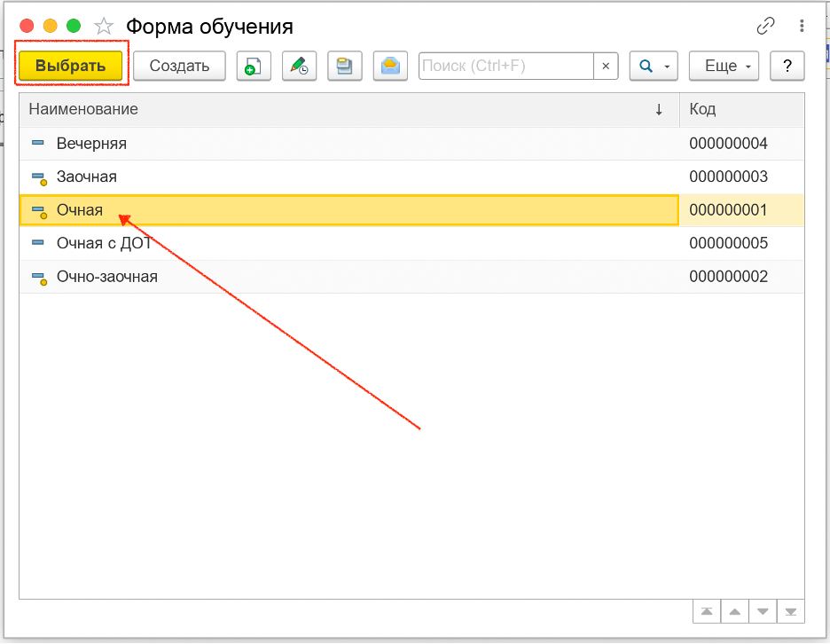Click the pencil-with-clock edit icon
830x644 pixels.
[x=299, y=66]
